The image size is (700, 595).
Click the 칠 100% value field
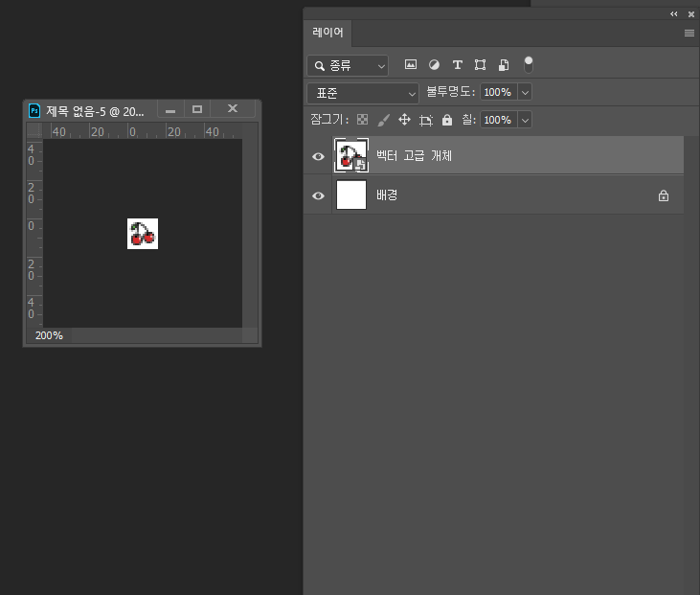pyautogui.click(x=499, y=120)
